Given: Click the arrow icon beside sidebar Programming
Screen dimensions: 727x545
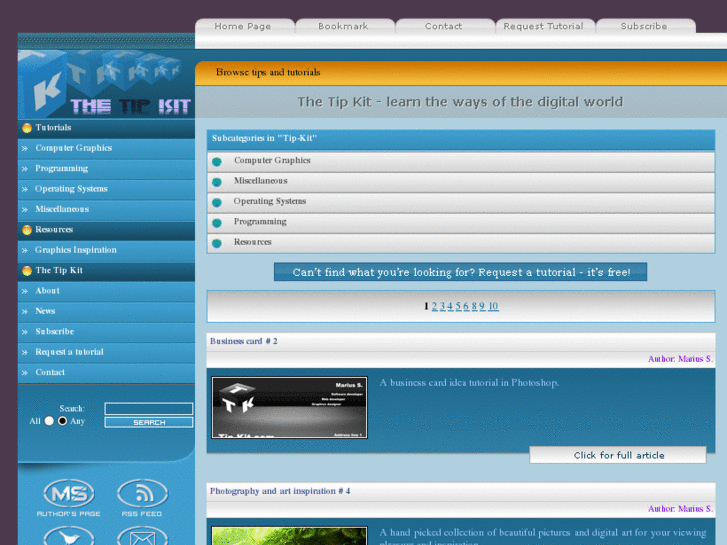Looking at the screenshot, I should 25,169.
